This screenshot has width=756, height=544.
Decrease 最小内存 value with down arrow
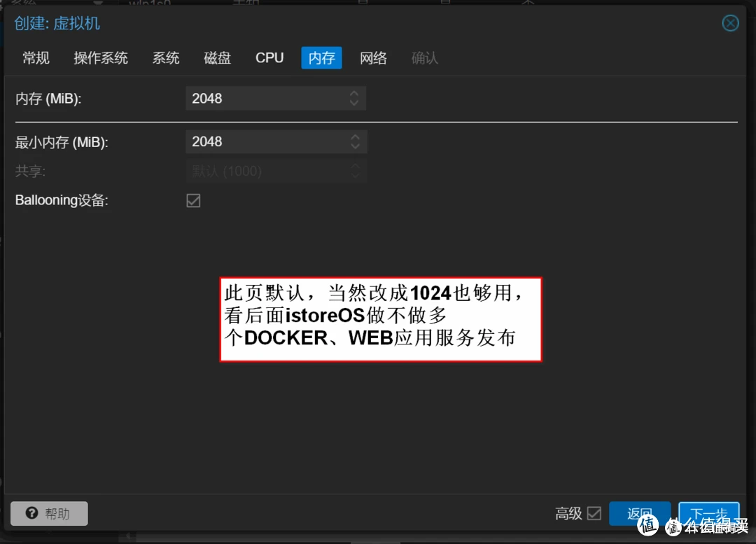coord(356,146)
